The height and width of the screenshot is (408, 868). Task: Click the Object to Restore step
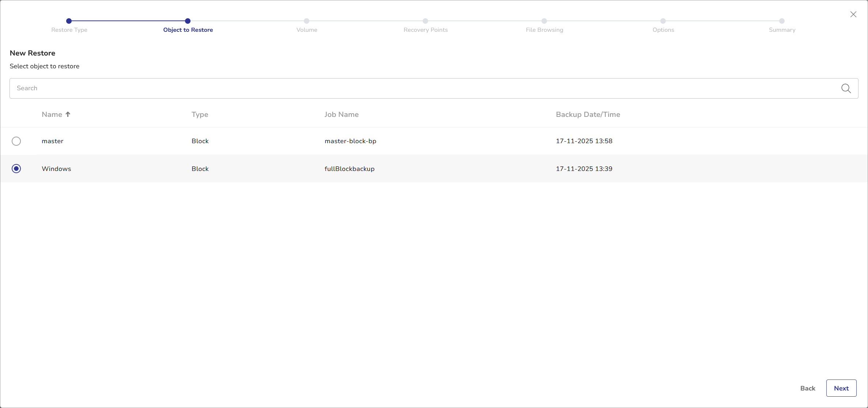click(x=188, y=21)
